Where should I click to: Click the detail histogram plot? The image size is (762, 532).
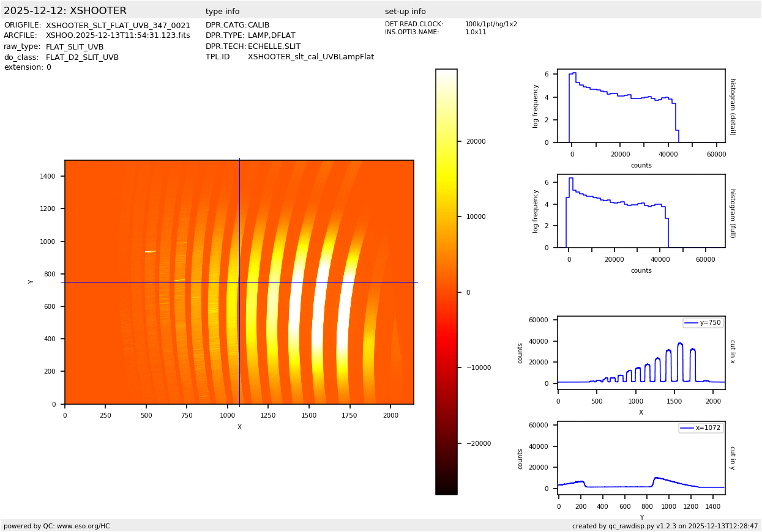coord(641,106)
